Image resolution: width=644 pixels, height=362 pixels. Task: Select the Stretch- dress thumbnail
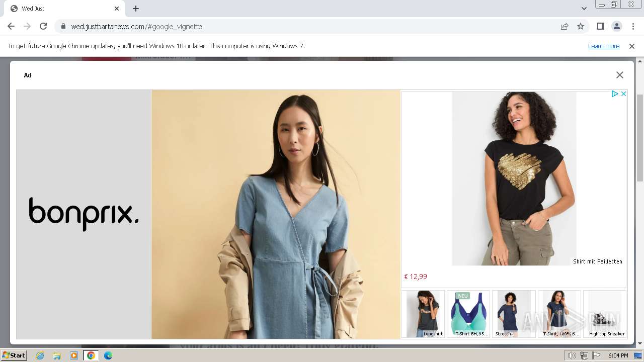(x=514, y=314)
